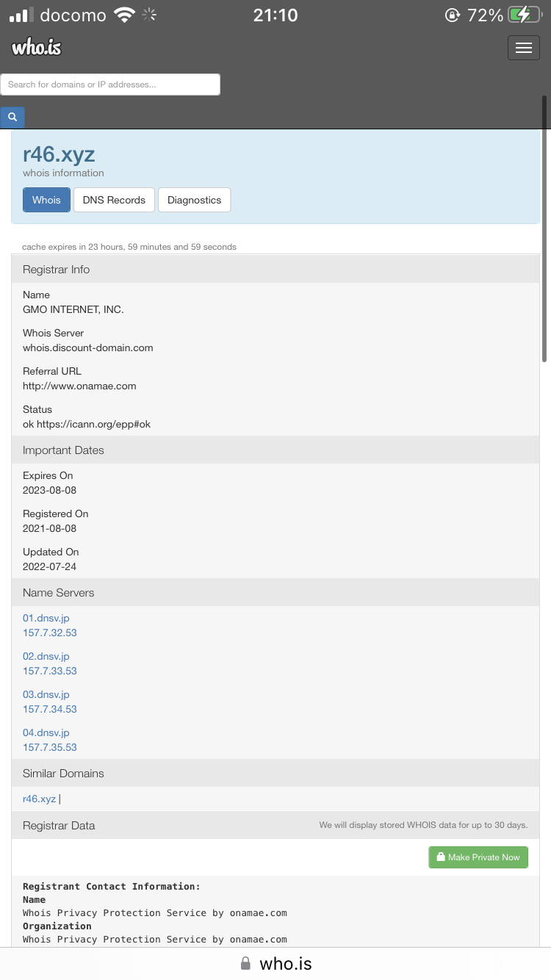Viewport: 551px width, 980px height.
Task: Select the Whois tab
Action: 46,200
